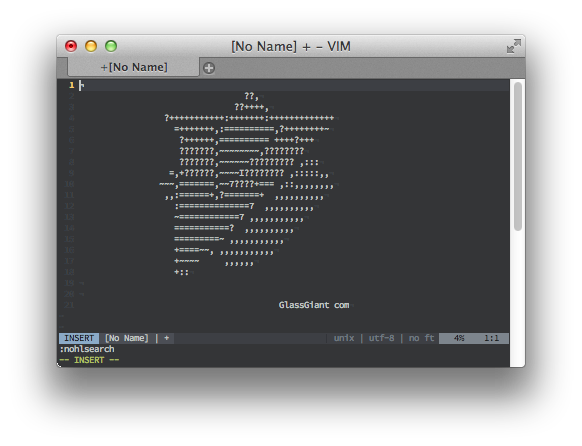Click the unix file format label
Image resolution: width=582 pixels, height=446 pixels.
click(x=344, y=338)
